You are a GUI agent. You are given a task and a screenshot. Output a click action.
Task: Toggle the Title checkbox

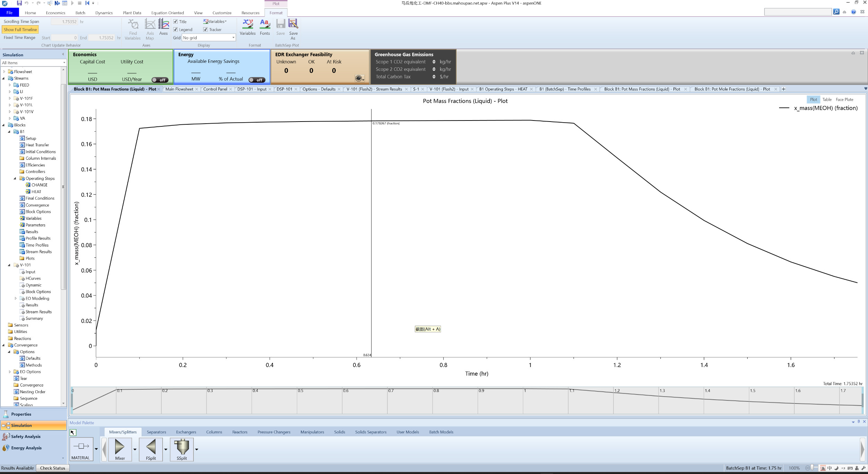pyautogui.click(x=176, y=22)
